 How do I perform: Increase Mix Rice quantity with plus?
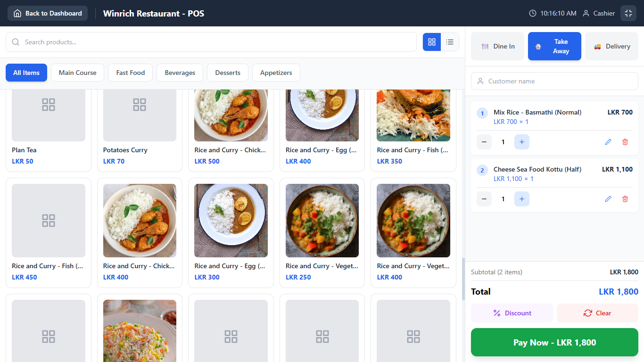click(x=521, y=142)
